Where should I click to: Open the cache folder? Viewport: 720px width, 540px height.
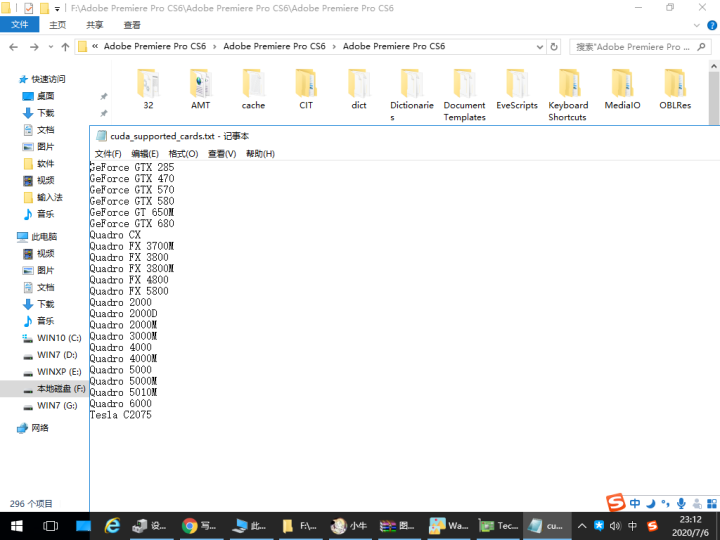pyautogui.click(x=253, y=90)
